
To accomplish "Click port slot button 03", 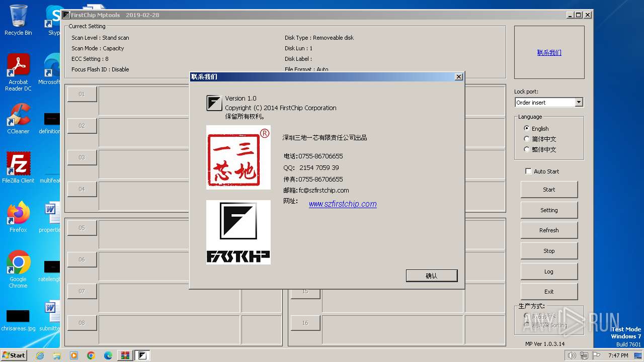I will pos(82,157).
